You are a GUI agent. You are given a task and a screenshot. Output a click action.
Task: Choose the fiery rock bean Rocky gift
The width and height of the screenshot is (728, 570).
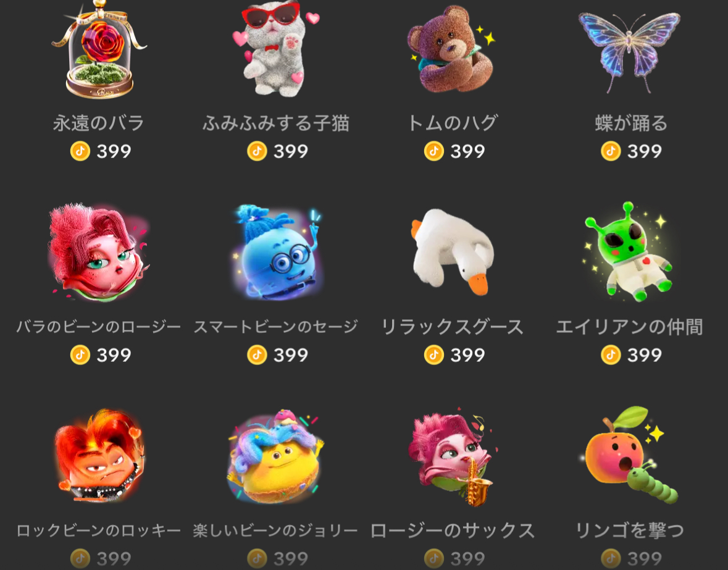99,455
